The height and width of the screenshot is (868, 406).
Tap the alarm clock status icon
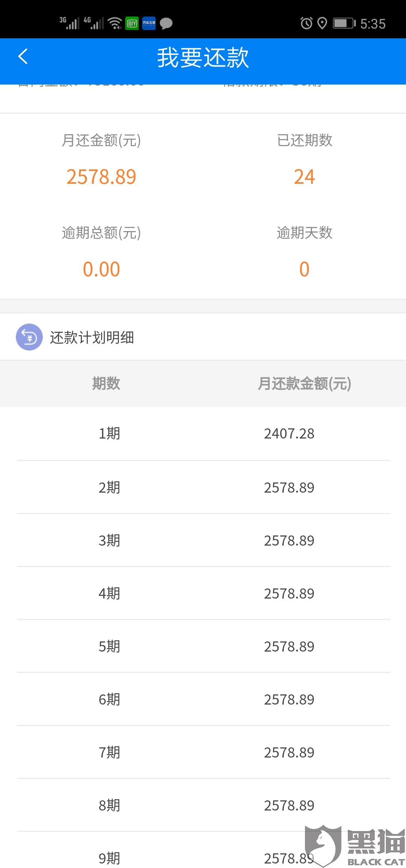click(x=306, y=23)
